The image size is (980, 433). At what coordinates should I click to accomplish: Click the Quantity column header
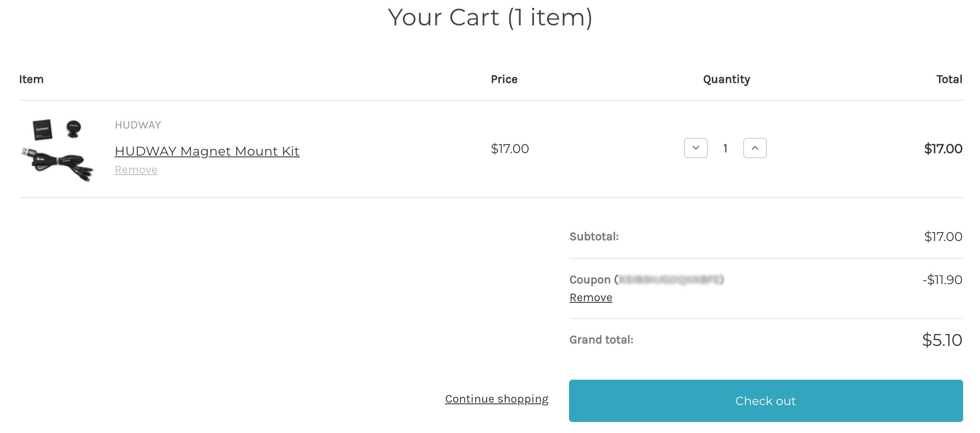point(726,79)
